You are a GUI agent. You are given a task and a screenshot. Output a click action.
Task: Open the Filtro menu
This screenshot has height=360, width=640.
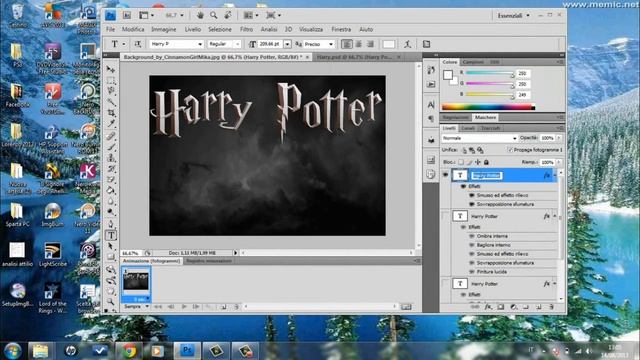click(x=246, y=29)
